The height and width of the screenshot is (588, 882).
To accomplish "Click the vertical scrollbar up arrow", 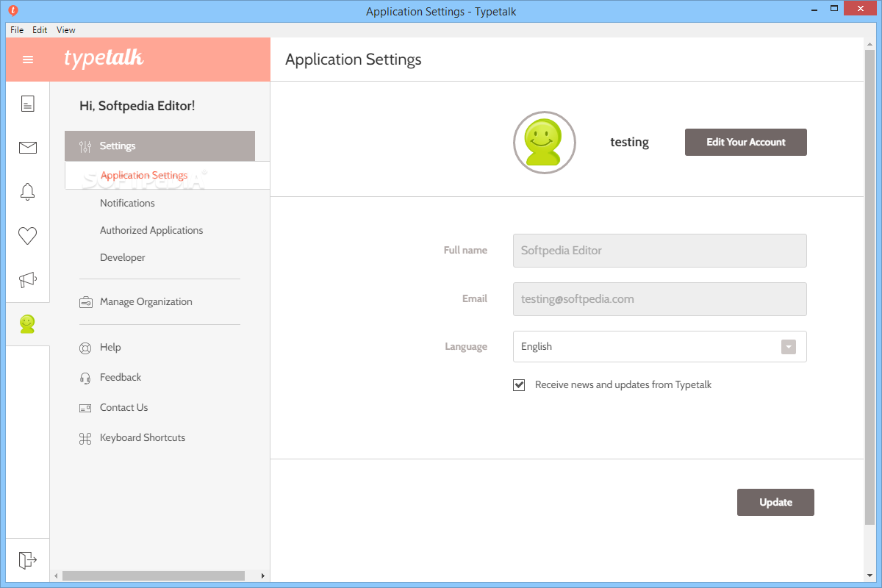I will click(x=870, y=44).
